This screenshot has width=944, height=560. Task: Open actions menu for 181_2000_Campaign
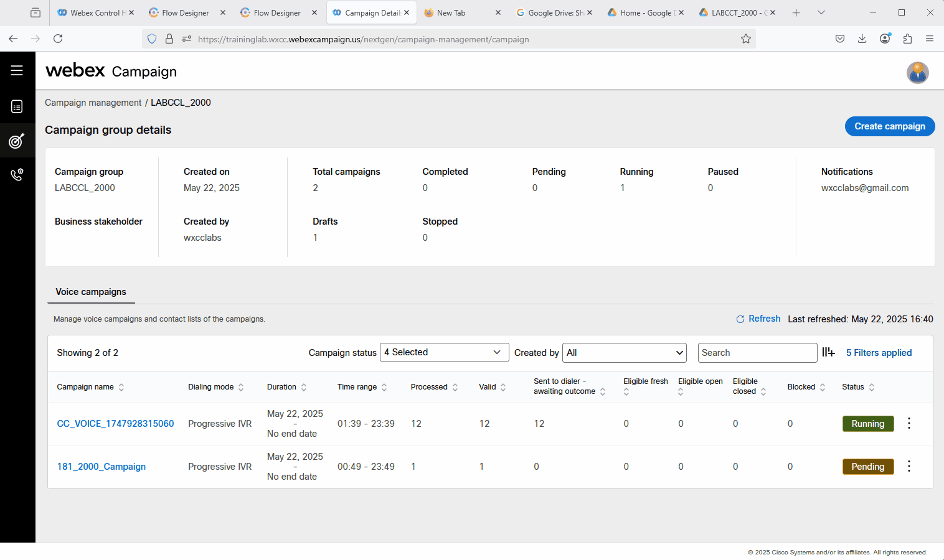[909, 467]
